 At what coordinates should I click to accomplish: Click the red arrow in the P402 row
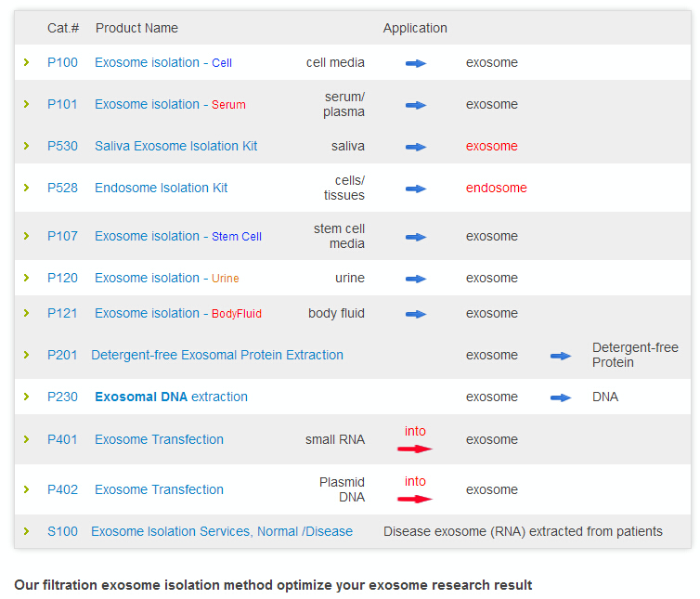pyautogui.click(x=415, y=499)
